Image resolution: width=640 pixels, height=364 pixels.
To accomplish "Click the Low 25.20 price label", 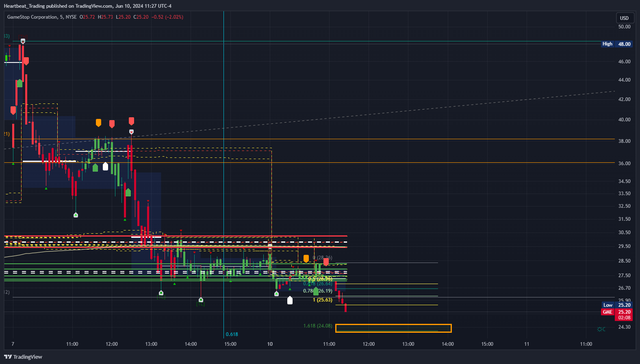I will click(617, 305).
